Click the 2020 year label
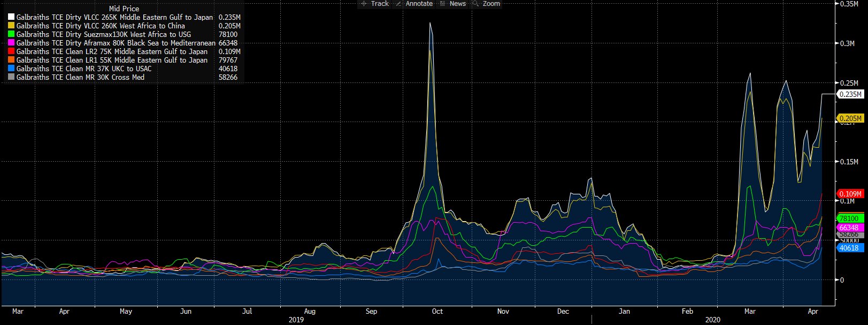 coord(713,320)
